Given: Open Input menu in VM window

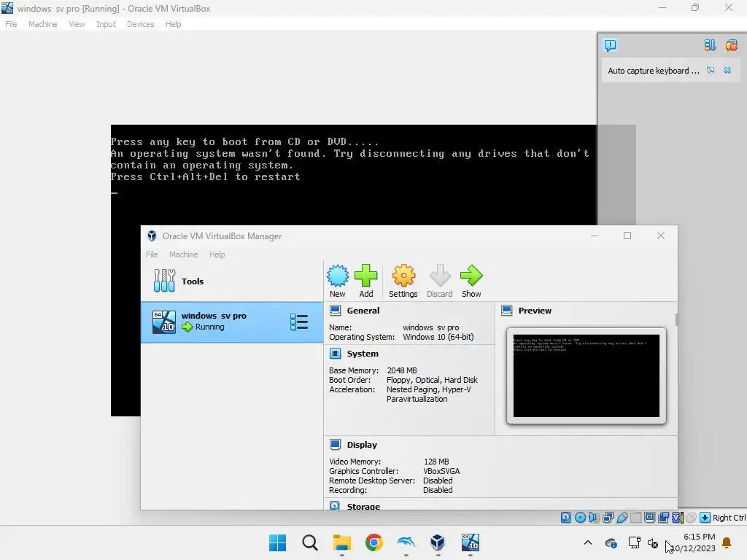Looking at the screenshot, I should 106,24.
